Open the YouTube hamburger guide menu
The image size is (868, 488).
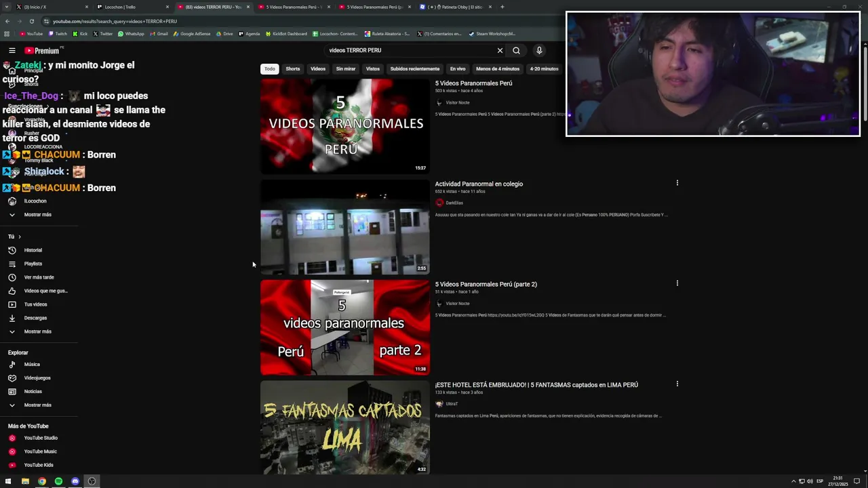coord(12,50)
